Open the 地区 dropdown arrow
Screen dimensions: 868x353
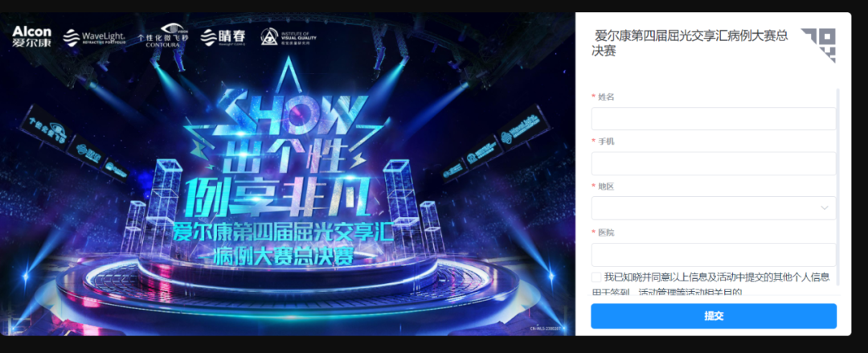click(x=825, y=207)
